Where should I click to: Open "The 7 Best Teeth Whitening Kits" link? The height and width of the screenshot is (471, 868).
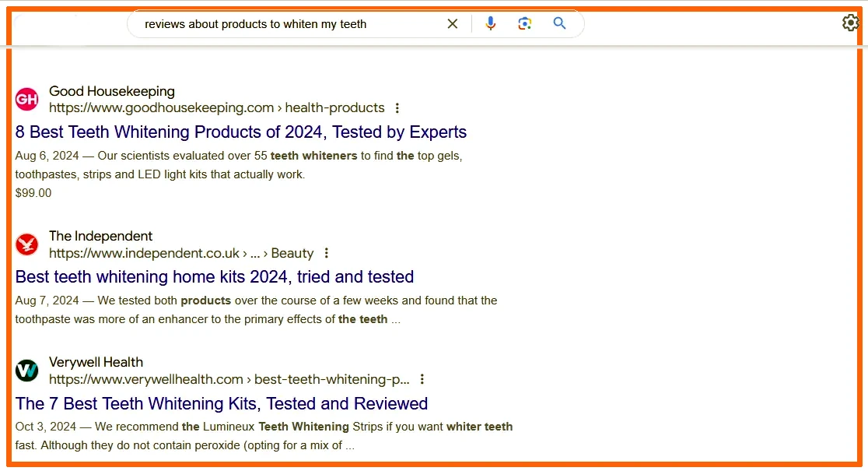click(222, 404)
